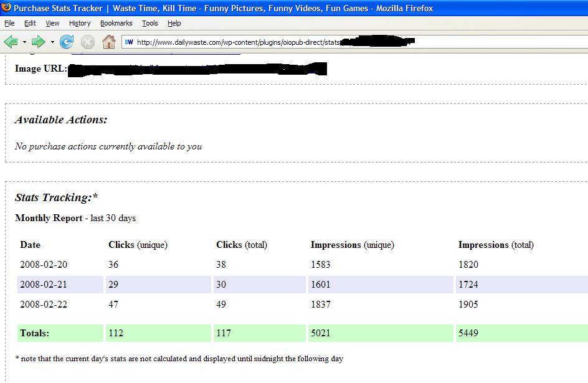Click total impressions value 1724
588x383 pixels.
tap(468, 285)
